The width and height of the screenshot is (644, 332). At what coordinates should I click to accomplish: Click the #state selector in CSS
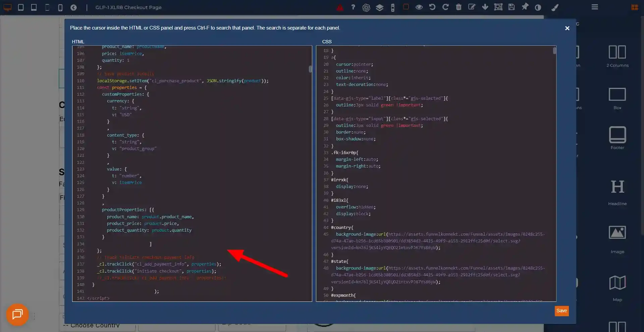pos(340,262)
